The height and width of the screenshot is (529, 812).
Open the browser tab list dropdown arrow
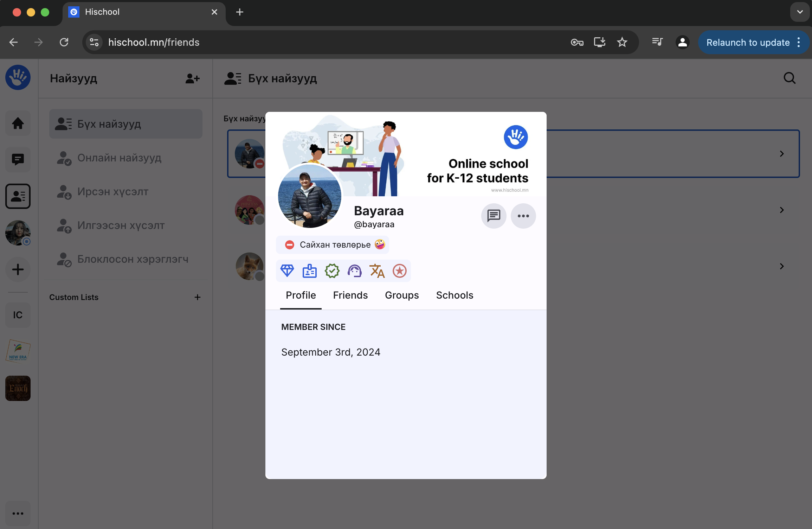coord(800,12)
